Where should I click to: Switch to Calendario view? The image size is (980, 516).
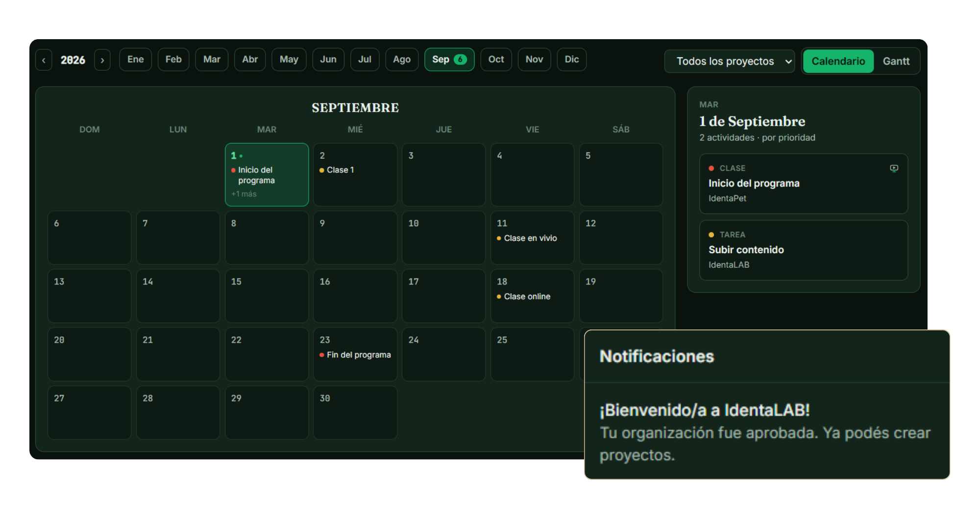(x=838, y=61)
